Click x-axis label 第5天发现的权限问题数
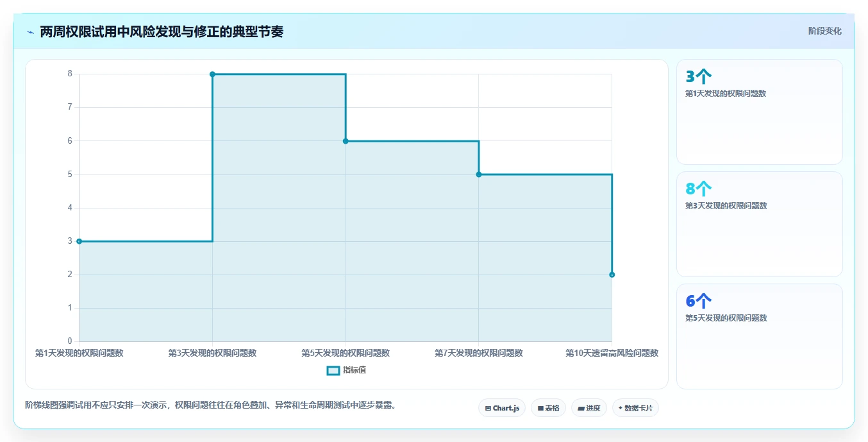 346,353
